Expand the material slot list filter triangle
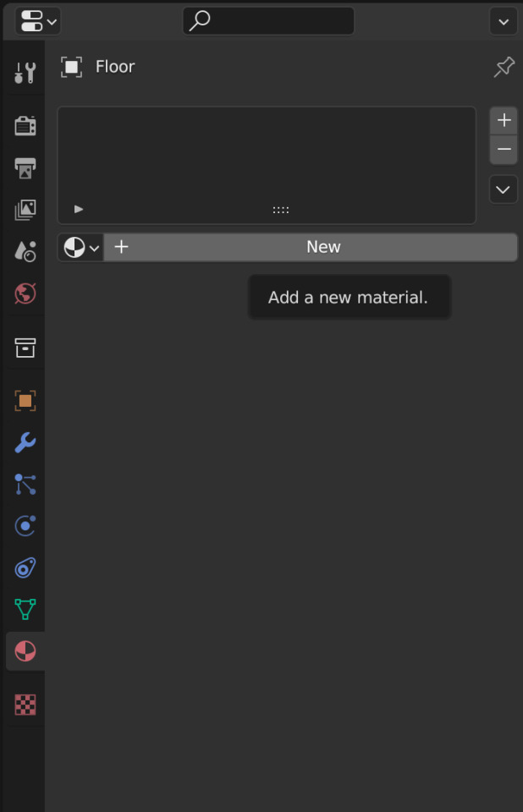This screenshot has height=812, width=523. point(78,209)
